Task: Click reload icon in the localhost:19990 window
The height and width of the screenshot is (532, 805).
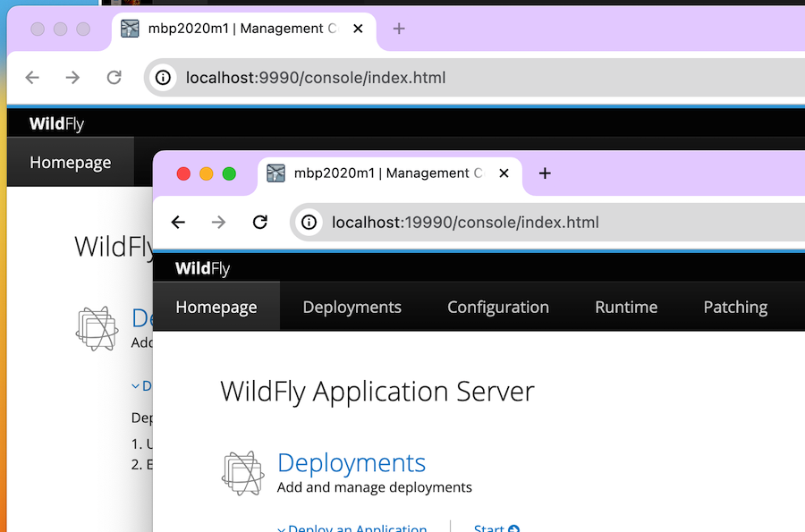Action: point(260,223)
